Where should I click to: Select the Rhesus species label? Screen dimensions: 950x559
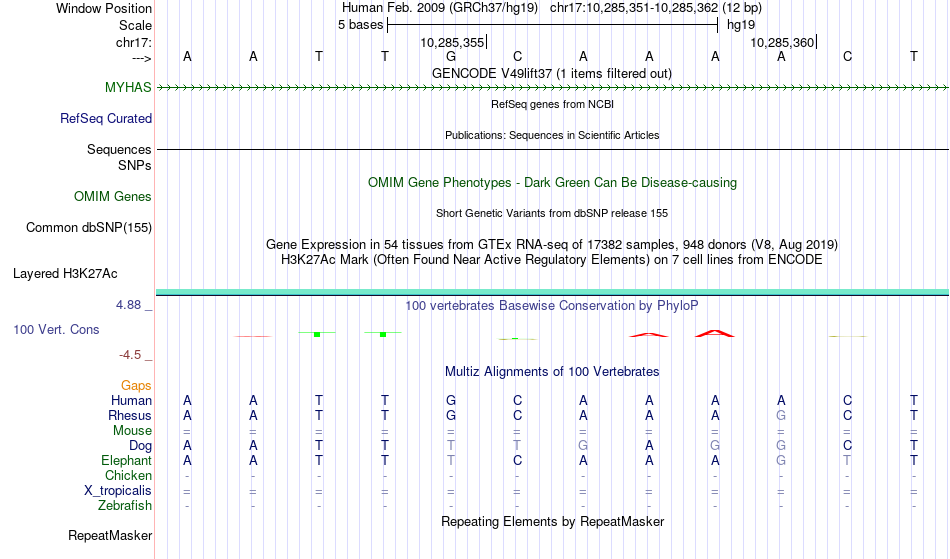click(130, 415)
